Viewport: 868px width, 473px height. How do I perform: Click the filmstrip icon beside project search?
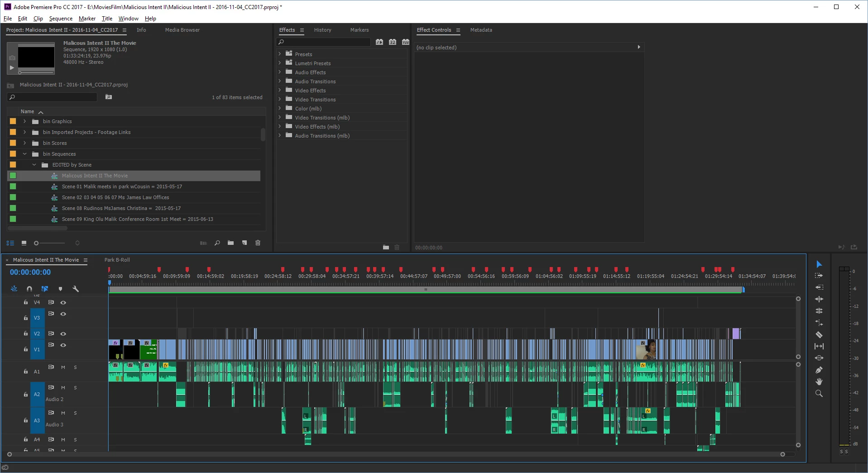point(109,97)
